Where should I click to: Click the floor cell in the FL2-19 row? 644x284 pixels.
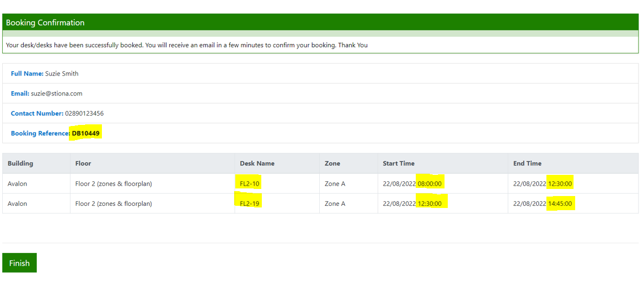click(x=113, y=204)
